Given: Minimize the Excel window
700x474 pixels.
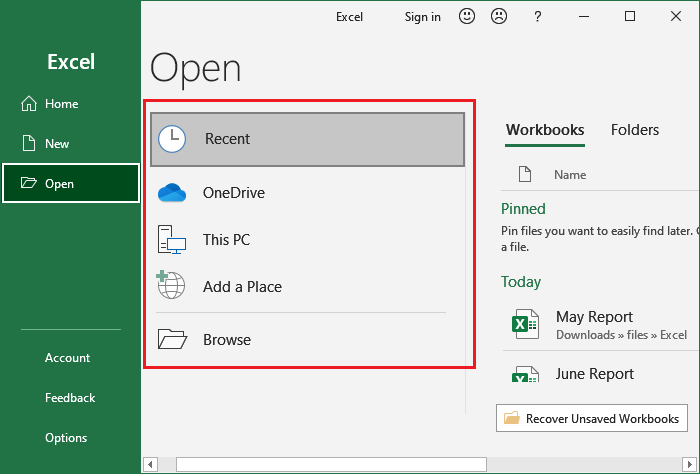Looking at the screenshot, I should (584, 17).
